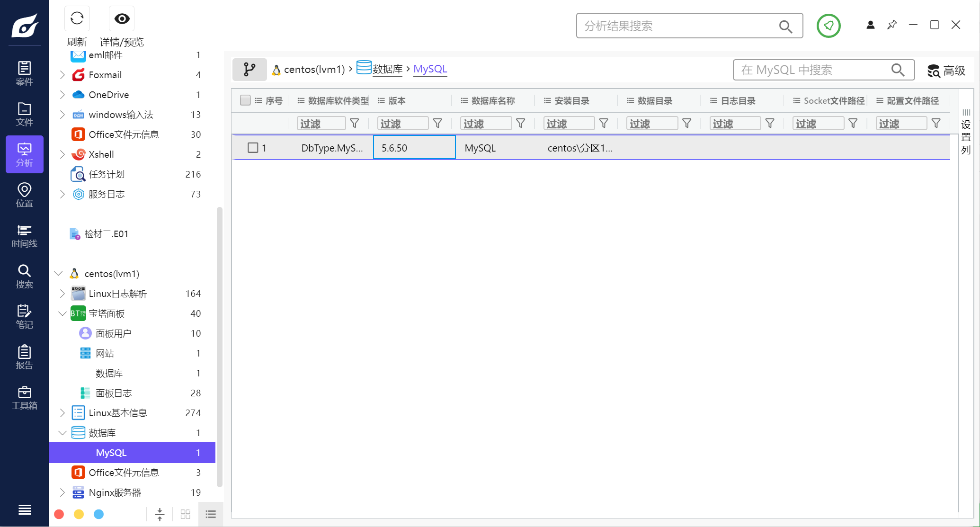The width and height of the screenshot is (980, 527).
Task: Click the 数据库 breadcrumb link
Action: [x=387, y=69]
